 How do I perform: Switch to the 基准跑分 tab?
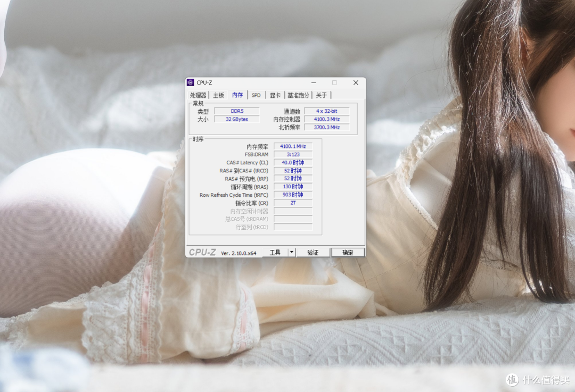point(298,95)
